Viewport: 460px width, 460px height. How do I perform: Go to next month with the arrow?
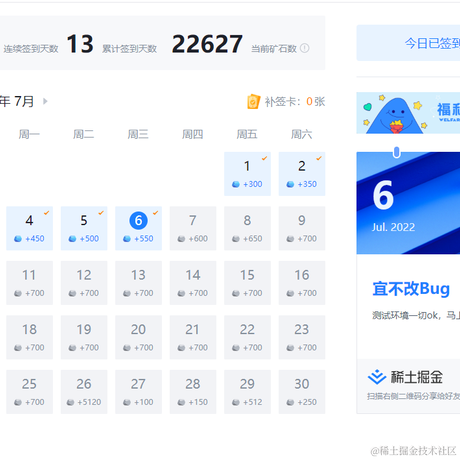[x=45, y=101]
